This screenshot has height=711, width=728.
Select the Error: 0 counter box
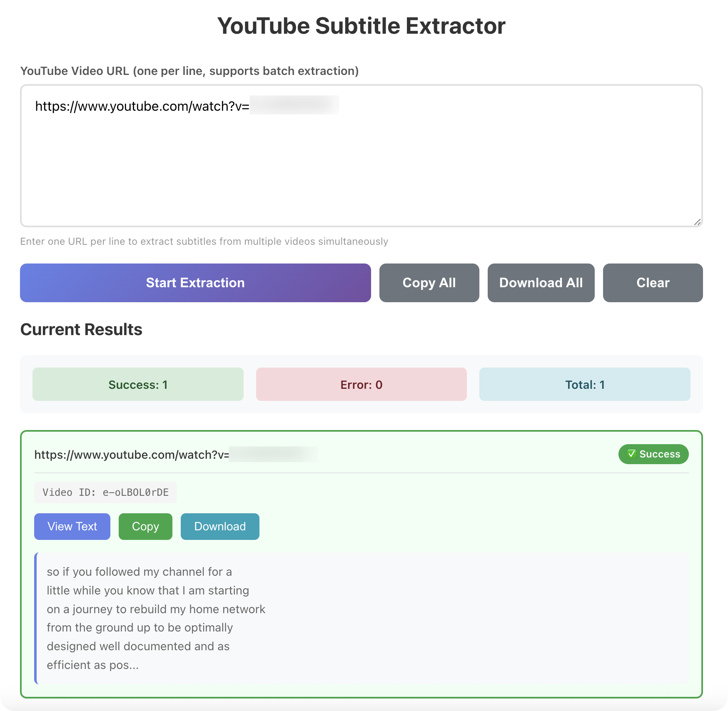(x=361, y=384)
